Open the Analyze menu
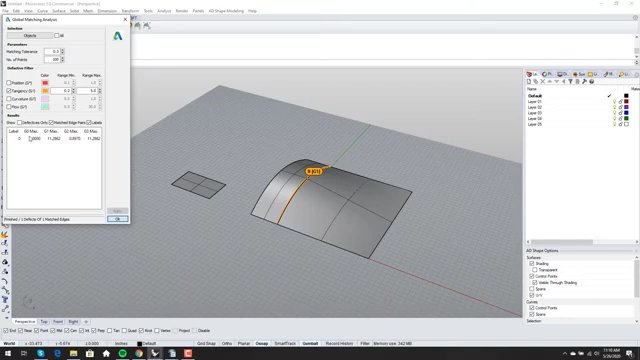Image resolution: width=640 pixels, height=360 pixels. tap(164, 11)
